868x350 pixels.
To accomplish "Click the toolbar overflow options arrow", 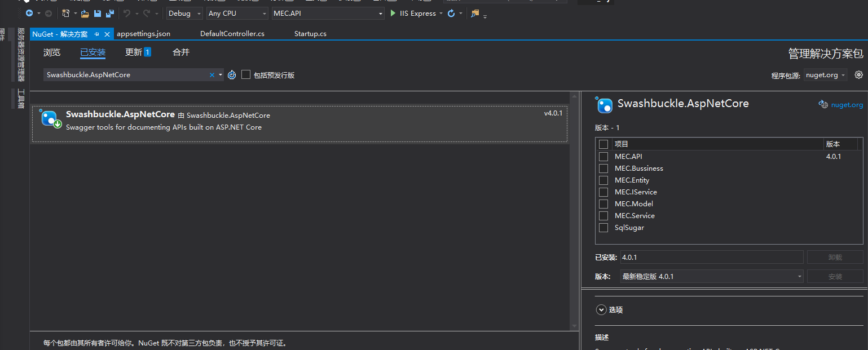I will tap(485, 16).
